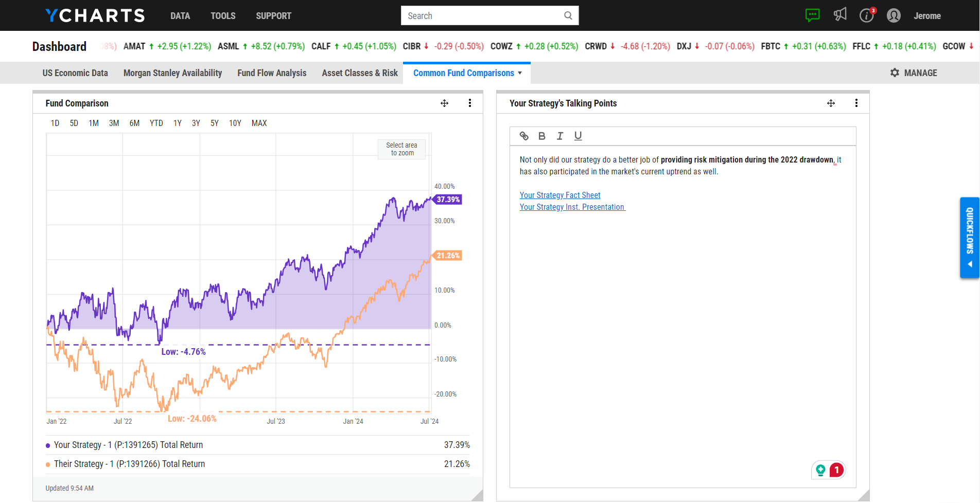Open the TOOLS menu
The height and width of the screenshot is (503, 980).
coord(223,15)
